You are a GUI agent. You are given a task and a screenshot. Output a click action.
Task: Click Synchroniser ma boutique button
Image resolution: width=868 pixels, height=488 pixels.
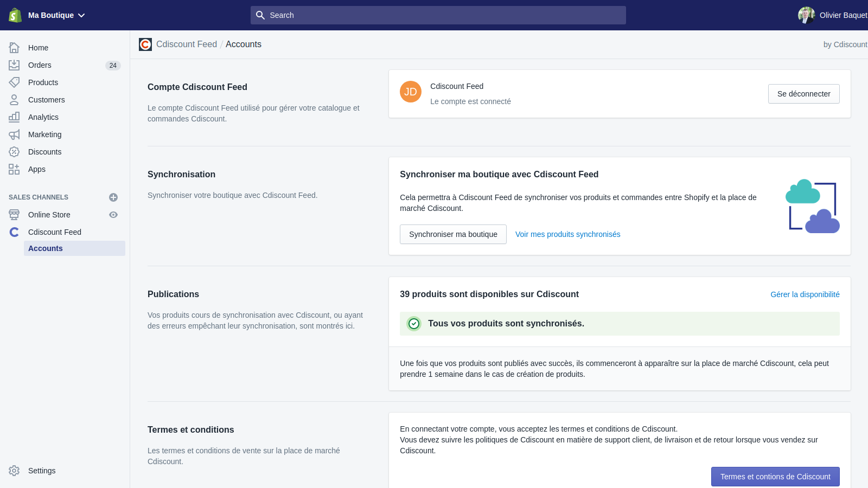(453, 234)
